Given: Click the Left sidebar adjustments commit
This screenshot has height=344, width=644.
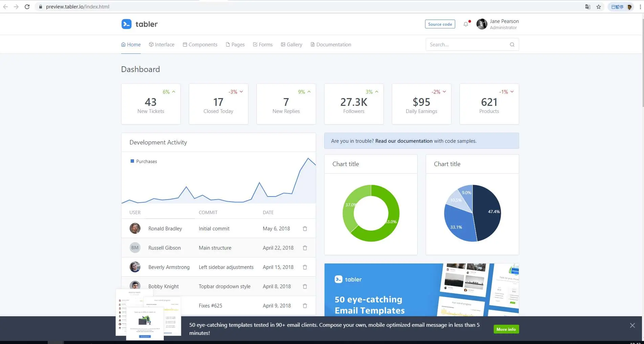Looking at the screenshot, I should 226,267.
